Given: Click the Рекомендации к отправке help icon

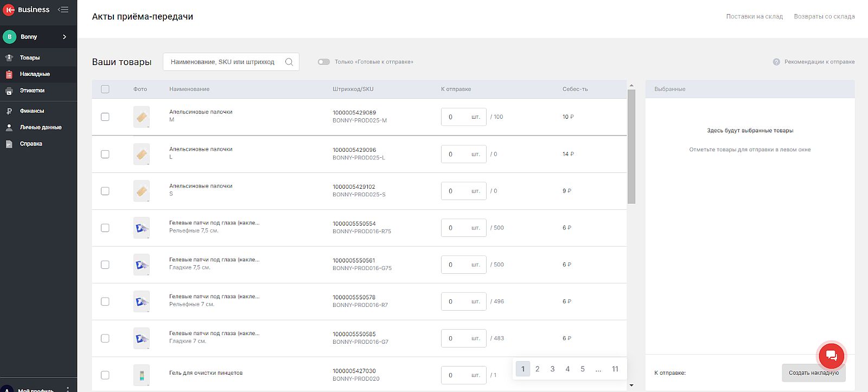Looking at the screenshot, I should (776, 62).
